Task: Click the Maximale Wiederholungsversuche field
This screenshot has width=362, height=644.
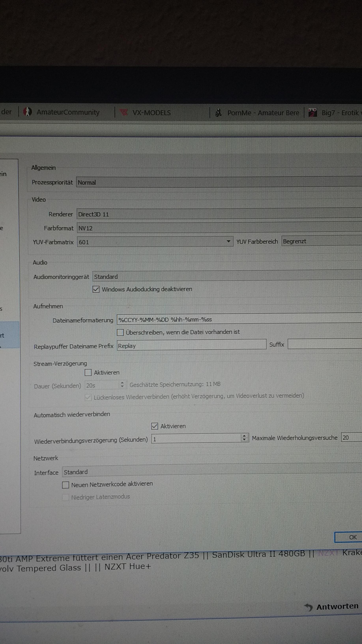Action: (x=352, y=437)
